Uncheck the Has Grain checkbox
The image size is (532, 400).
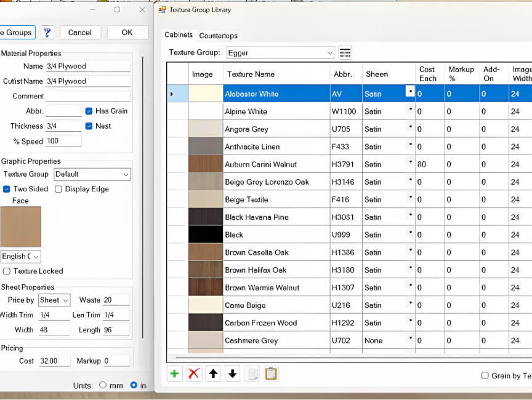point(89,111)
